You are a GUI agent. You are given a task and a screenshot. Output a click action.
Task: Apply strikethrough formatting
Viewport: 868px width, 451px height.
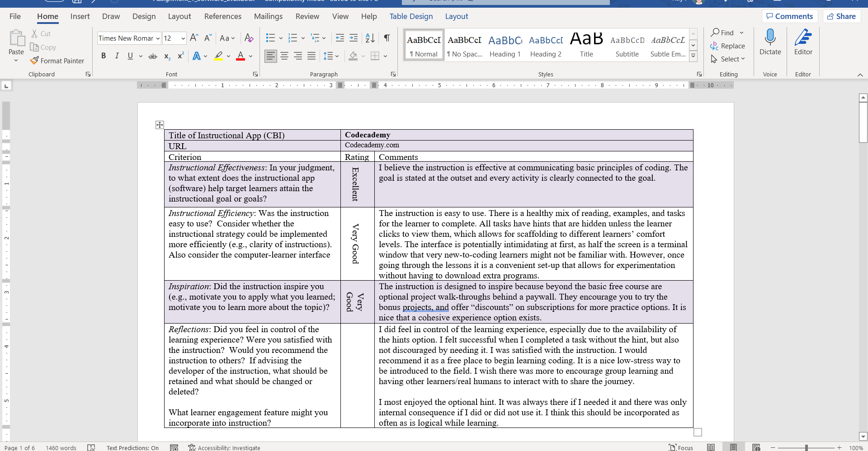[153, 56]
